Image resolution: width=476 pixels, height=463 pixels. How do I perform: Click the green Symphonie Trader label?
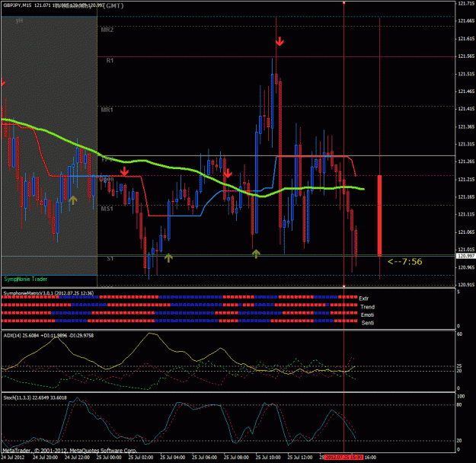(x=25, y=279)
